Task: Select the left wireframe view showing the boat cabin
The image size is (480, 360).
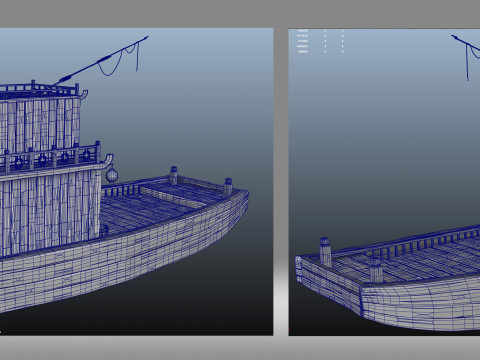Action: coord(137,182)
